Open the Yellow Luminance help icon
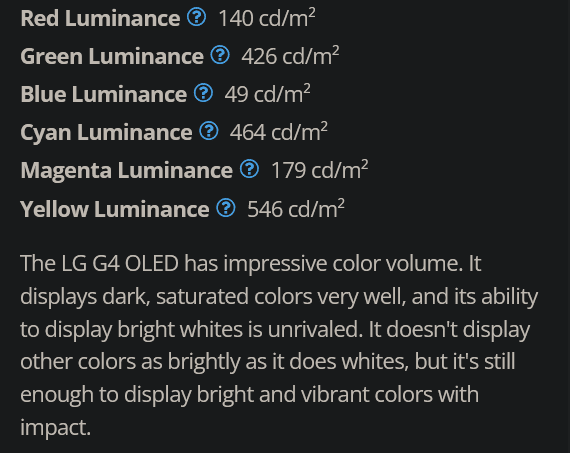Image resolution: width=570 pixels, height=453 pixels. (x=226, y=208)
